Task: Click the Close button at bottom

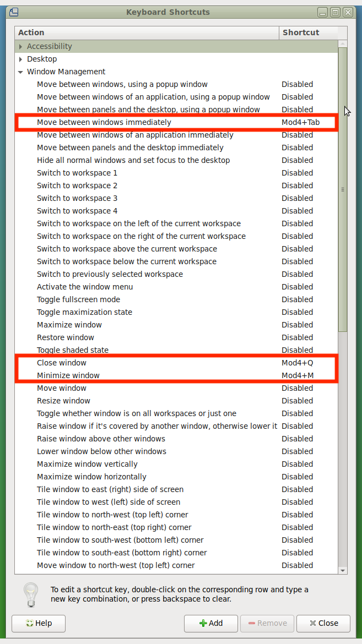Action: (323, 623)
